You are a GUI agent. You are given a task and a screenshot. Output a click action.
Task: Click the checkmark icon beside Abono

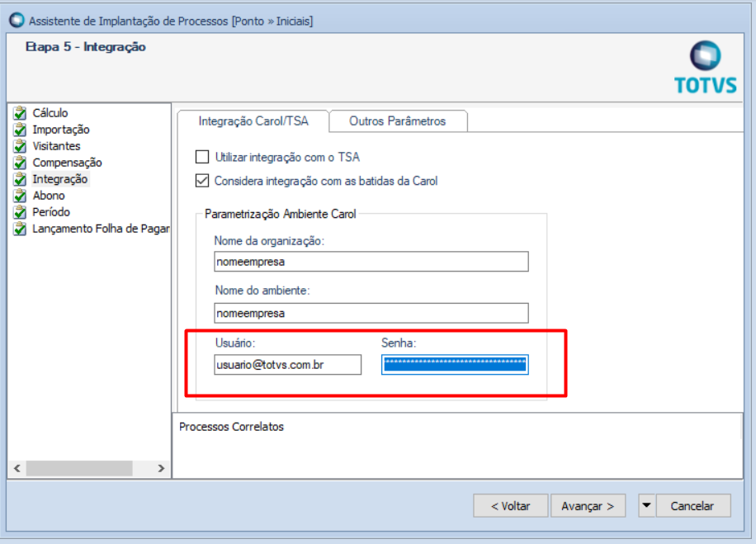click(21, 196)
